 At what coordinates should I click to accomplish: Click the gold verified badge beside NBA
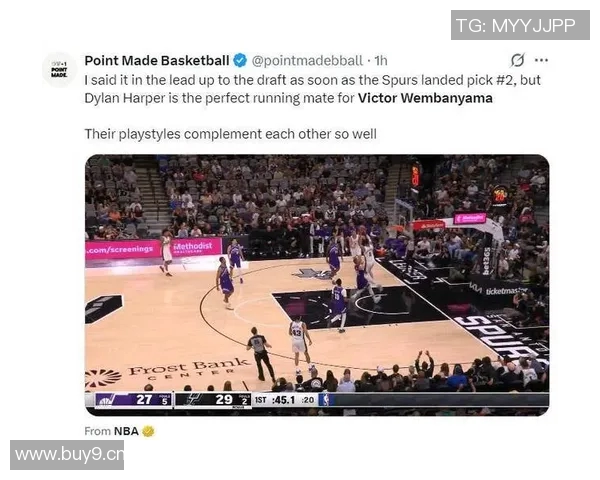tap(148, 431)
